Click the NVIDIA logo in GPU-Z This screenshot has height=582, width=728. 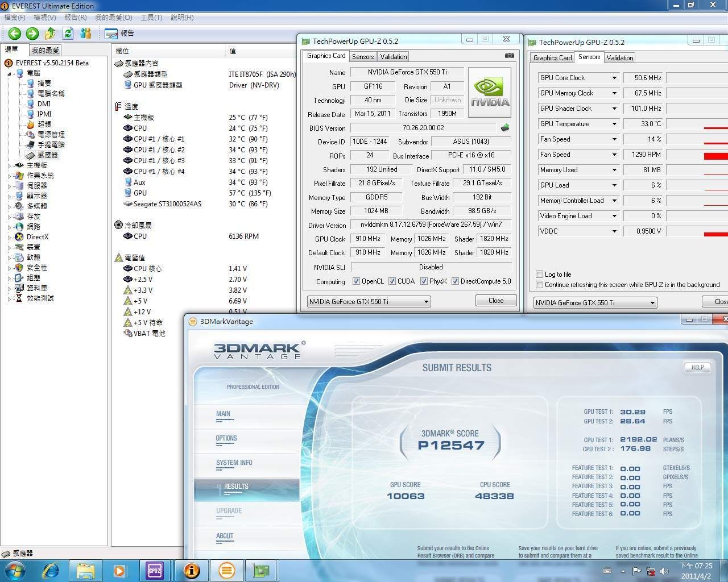490,92
